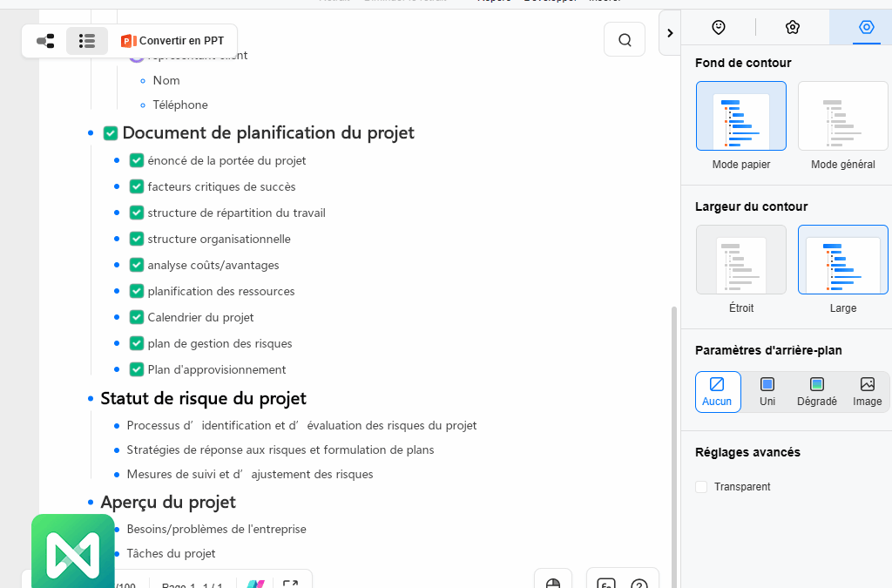Click Convertir en PPT button
The image size is (892, 588).
[x=172, y=41]
